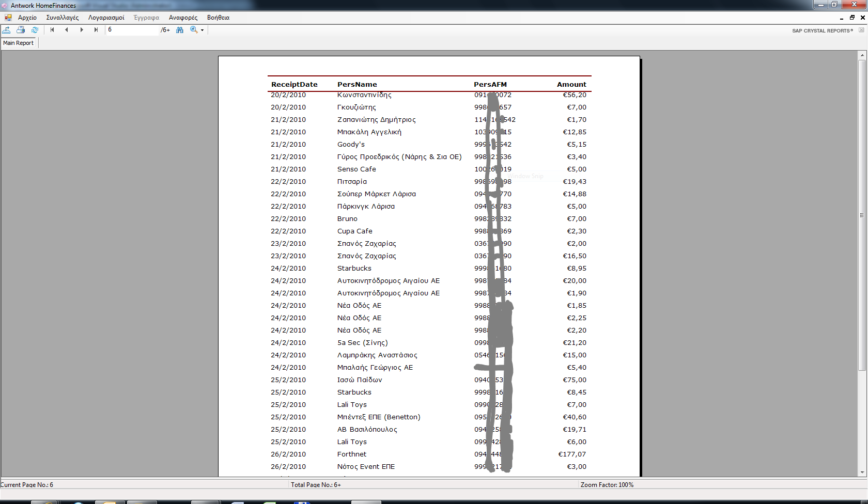The width and height of the screenshot is (868, 504).
Task: Open Find Text with the binoculars icon
Action: [x=180, y=30]
